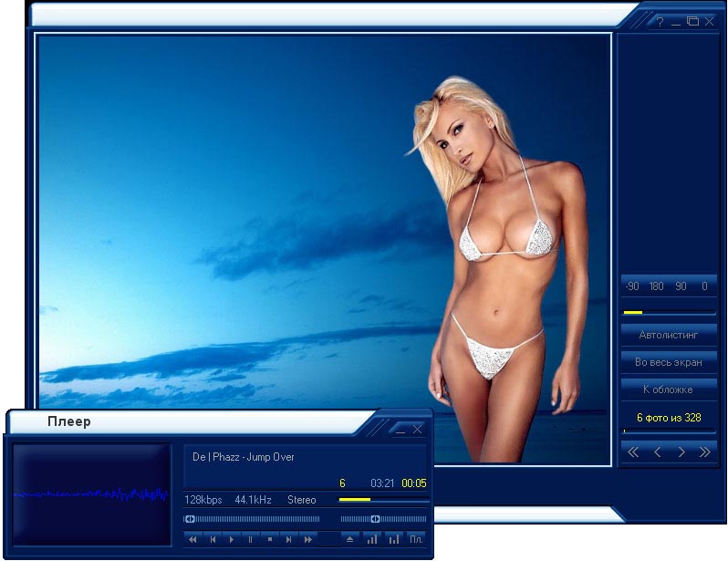Click the Автолистинг button
The height and width of the screenshot is (561, 728).
tap(669, 335)
